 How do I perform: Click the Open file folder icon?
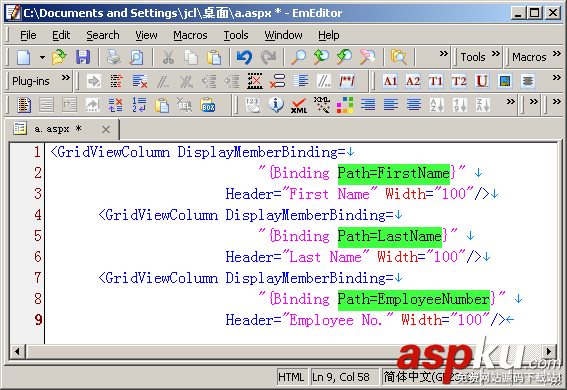click(x=59, y=57)
